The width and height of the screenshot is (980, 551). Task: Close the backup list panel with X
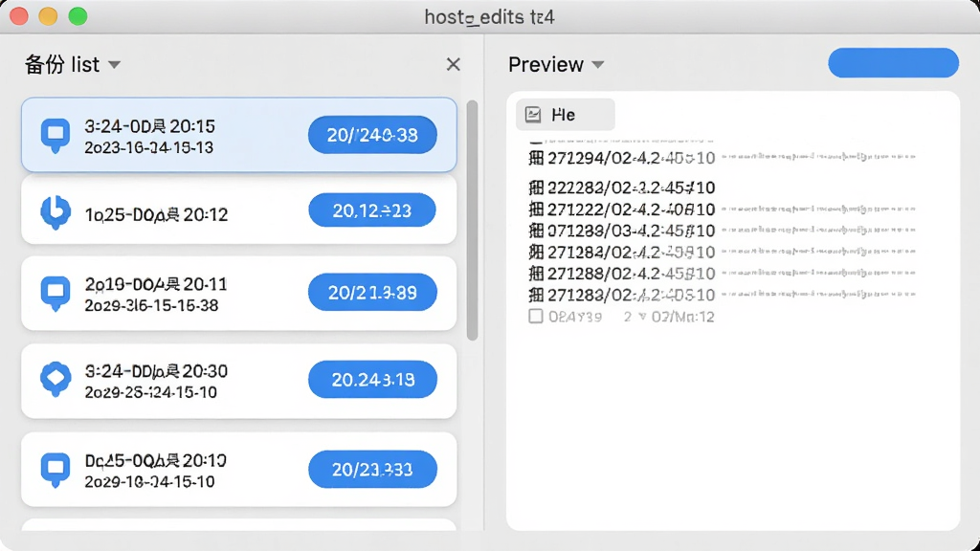(x=453, y=64)
